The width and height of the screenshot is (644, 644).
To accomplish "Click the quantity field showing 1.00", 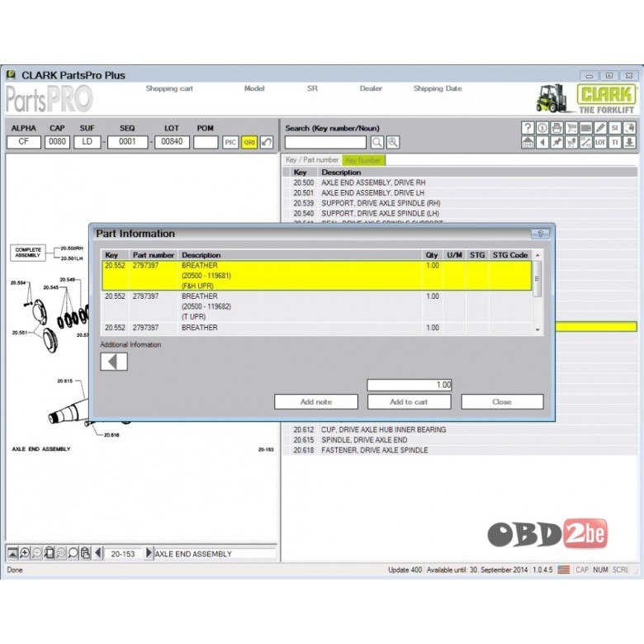I will [410, 385].
